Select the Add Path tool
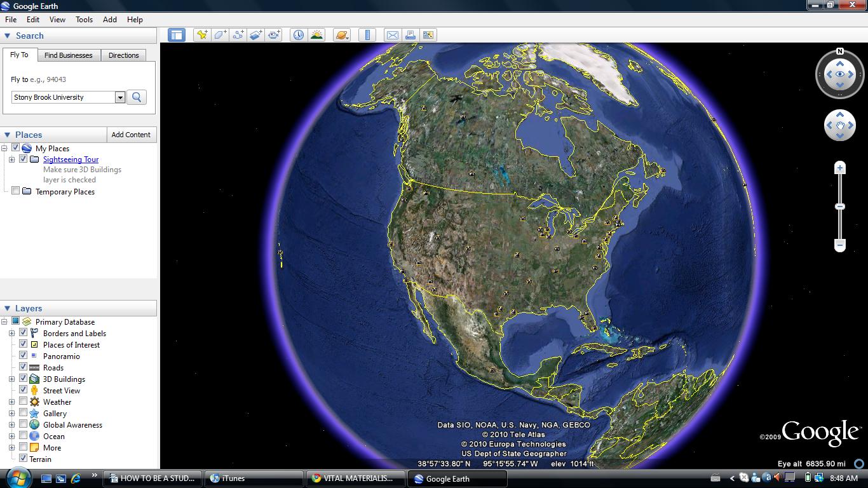Viewport: 868px width, 488px height. tap(238, 35)
